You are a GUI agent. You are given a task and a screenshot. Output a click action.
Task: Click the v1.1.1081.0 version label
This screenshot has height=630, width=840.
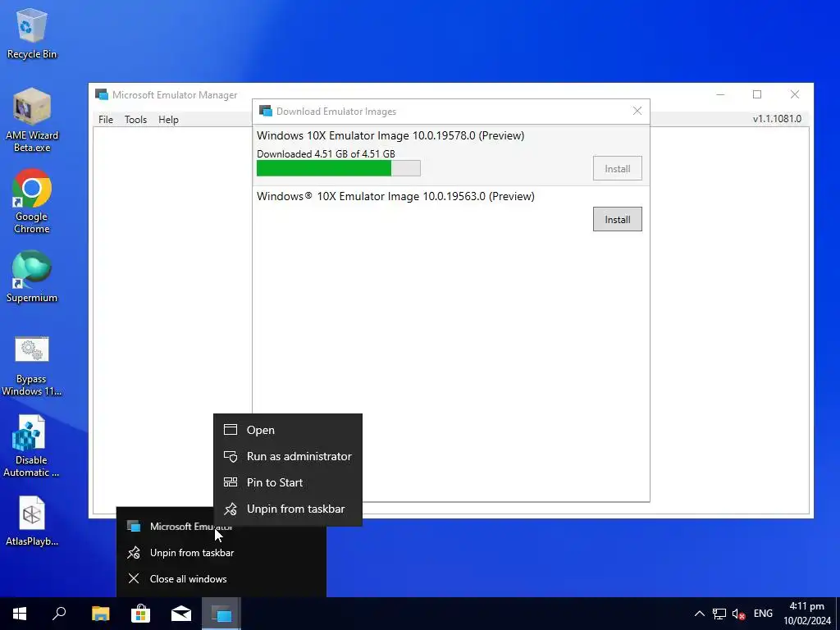(777, 119)
